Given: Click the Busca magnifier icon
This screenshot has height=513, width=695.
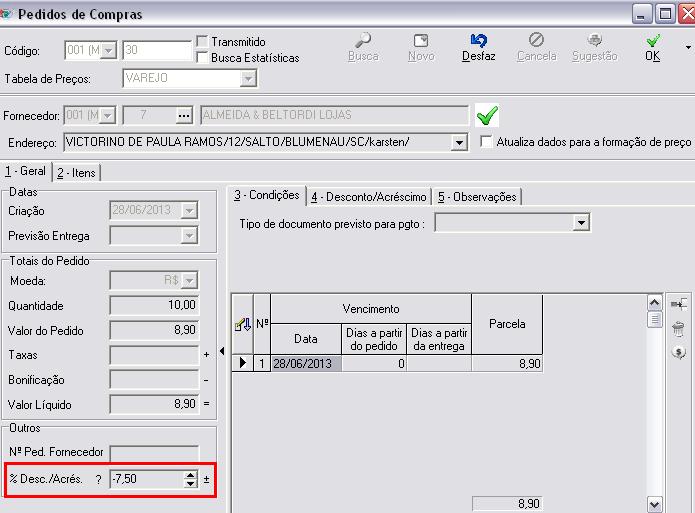Looking at the screenshot, I should (x=363, y=41).
